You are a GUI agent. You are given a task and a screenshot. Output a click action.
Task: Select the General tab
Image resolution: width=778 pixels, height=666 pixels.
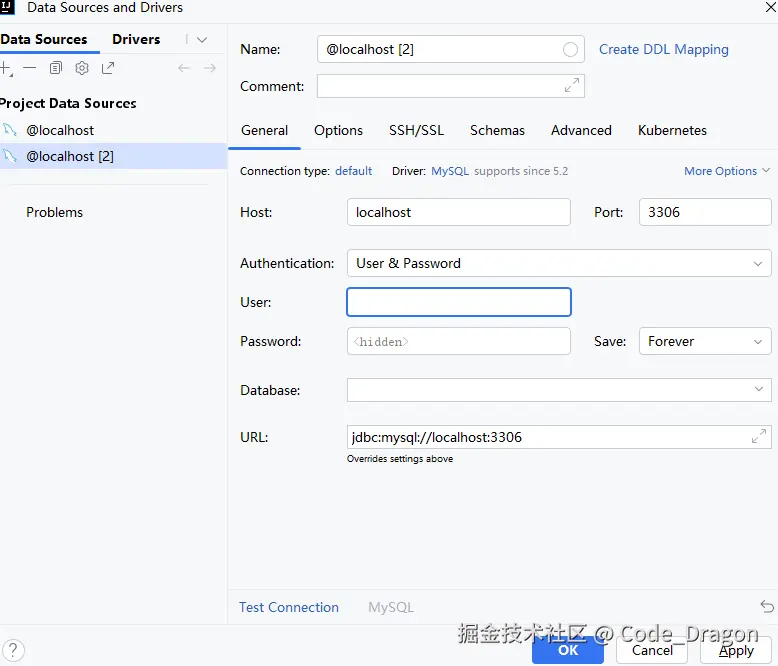264,130
